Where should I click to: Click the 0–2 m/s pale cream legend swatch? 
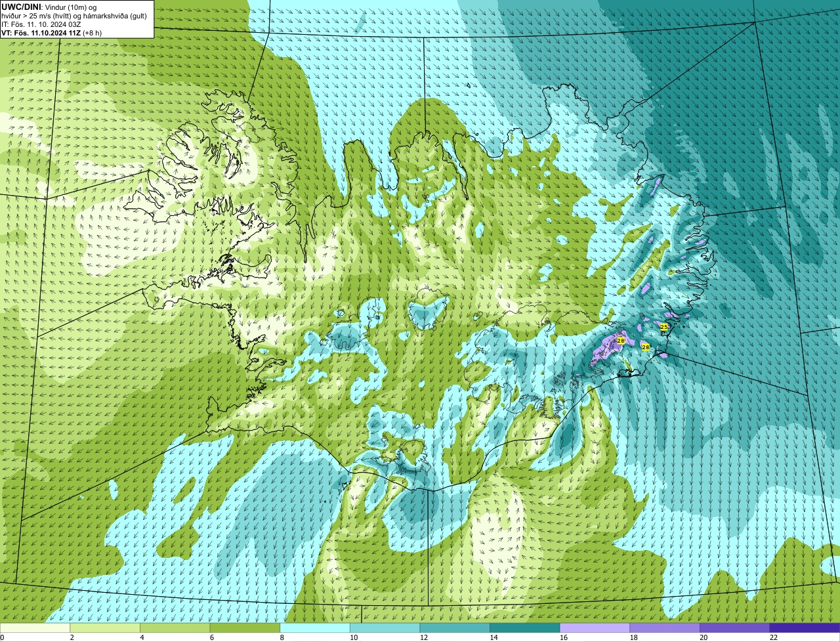tap(35, 628)
